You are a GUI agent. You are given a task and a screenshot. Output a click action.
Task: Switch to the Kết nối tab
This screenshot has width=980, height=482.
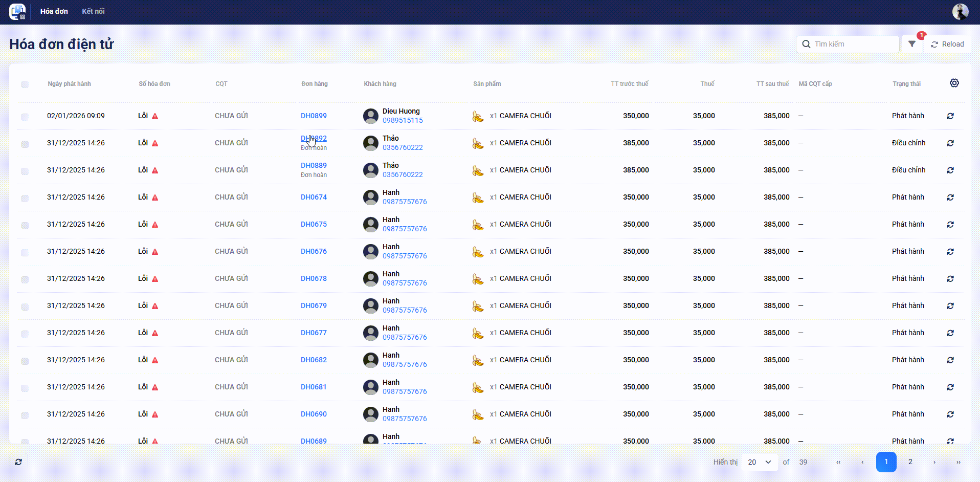tap(93, 11)
